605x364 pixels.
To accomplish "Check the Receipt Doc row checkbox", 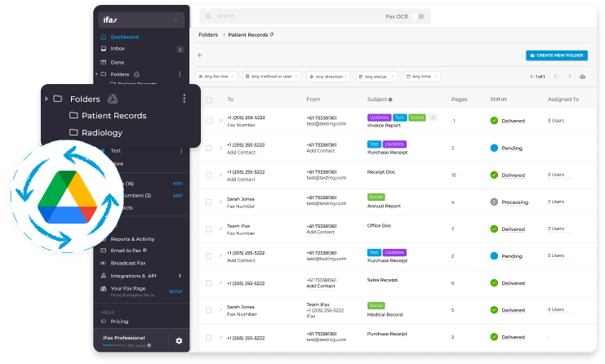I will click(x=209, y=175).
